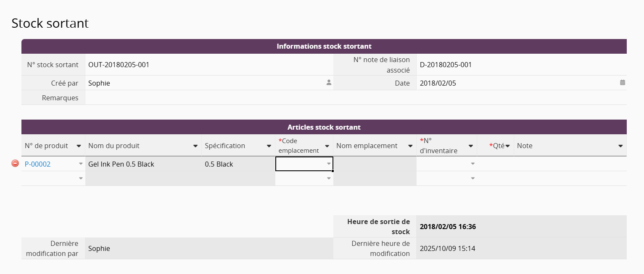Expand the selected Code emplacement cell dropdown

pos(329,164)
